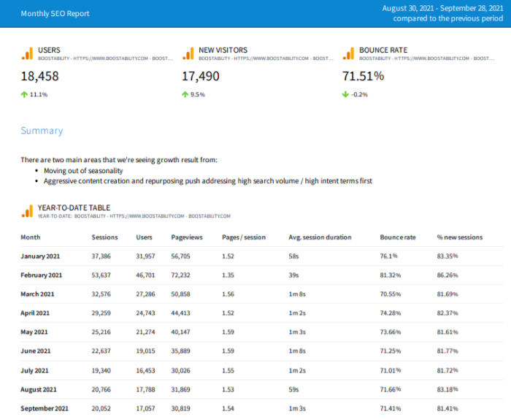Click the green down arrow beside -0.2%
The image size is (511, 420).
coord(345,94)
